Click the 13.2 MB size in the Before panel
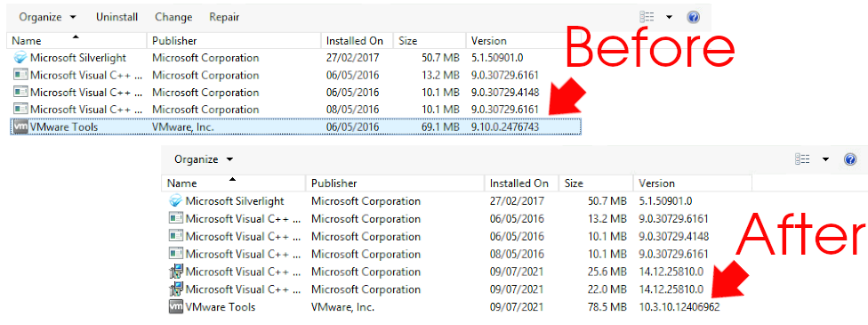 click(439, 75)
